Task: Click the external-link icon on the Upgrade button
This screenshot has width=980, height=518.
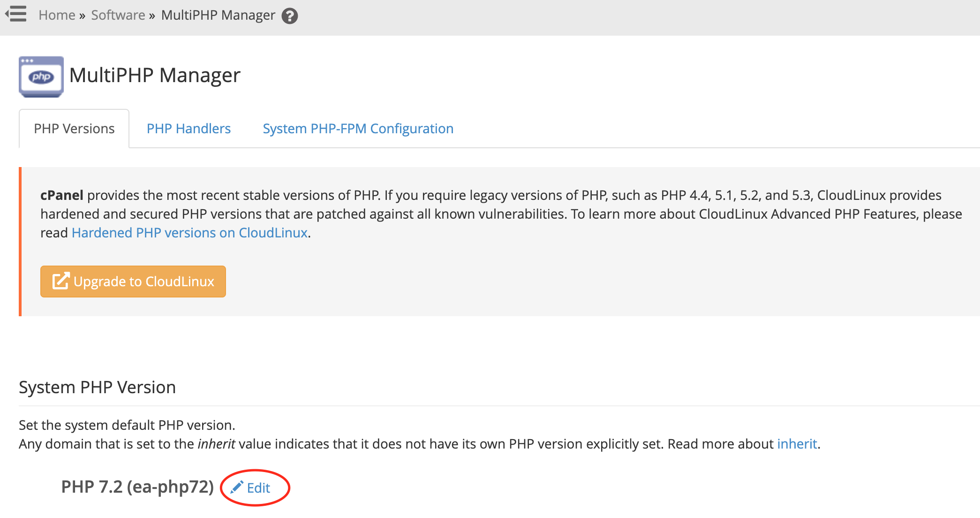Action: tap(61, 281)
